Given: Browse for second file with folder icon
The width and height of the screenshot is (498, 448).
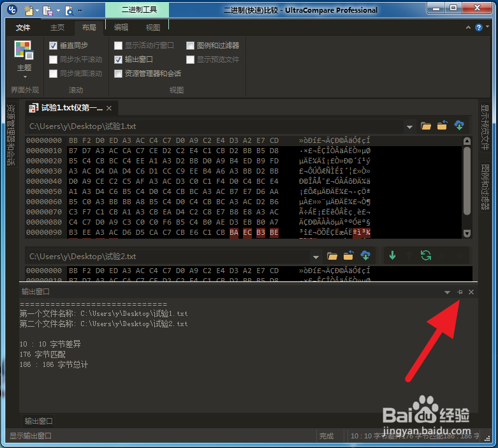Looking at the screenshot, I should point(332,257).
